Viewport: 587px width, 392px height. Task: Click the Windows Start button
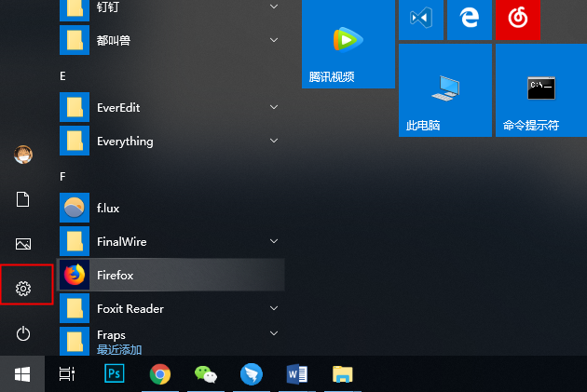[22, 374]
